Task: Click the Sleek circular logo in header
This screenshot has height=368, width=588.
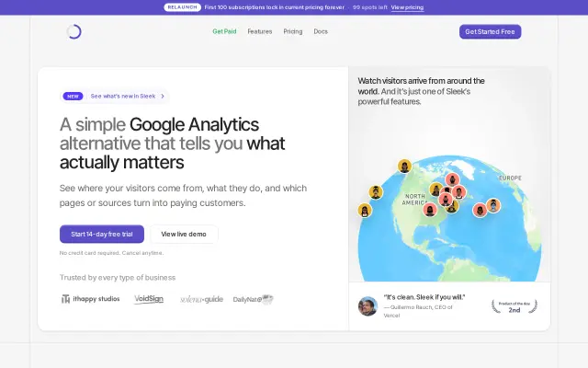Action: pos(73,31)
